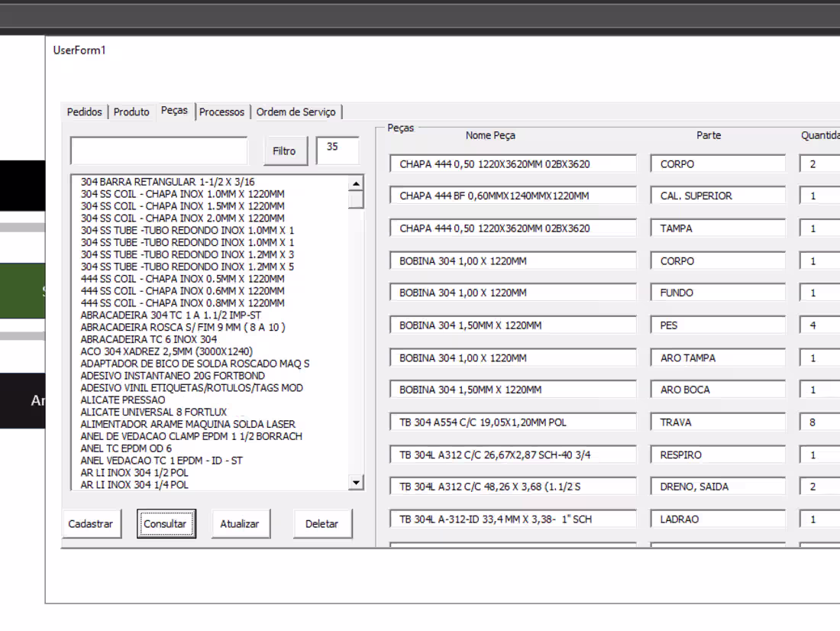The width and height of the screenshot is (840, 631).
Task: Click the empty search field above the list
Action: 158,150
